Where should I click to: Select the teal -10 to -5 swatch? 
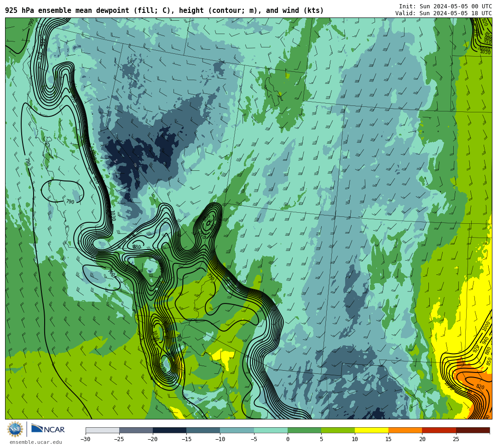pos(237,430)
